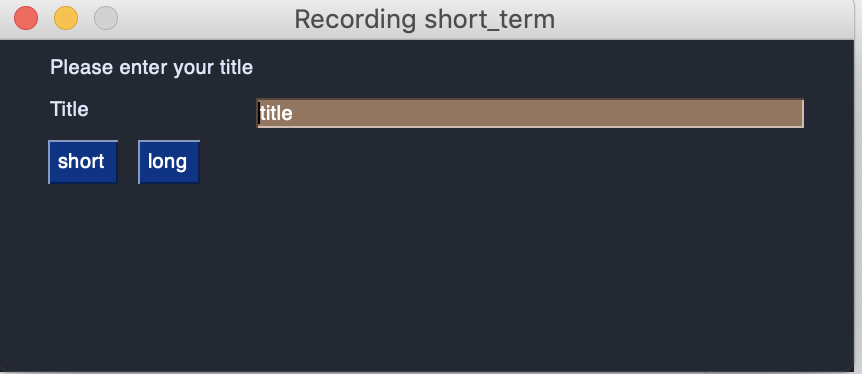Select the brown title text box
Viewport: 862px width, 374px height.
(530, 113)
